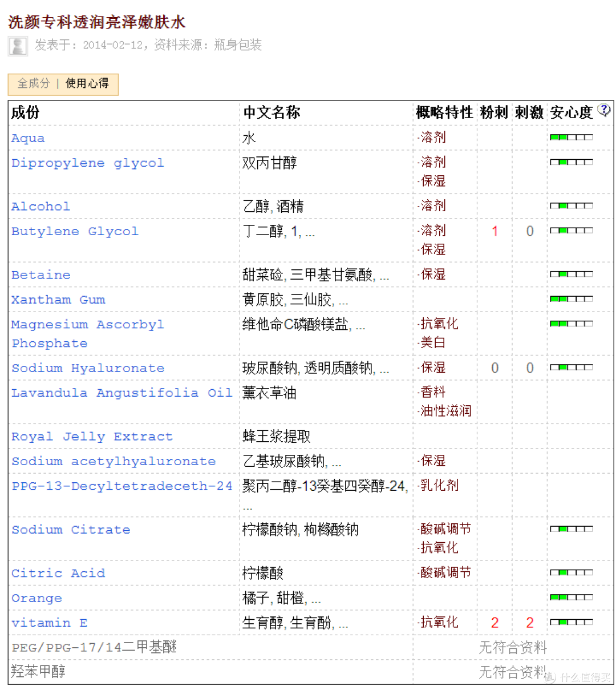Switch to the 全成分 tab
The height and width of the screenshot is (690, 616).
point(34,83)
